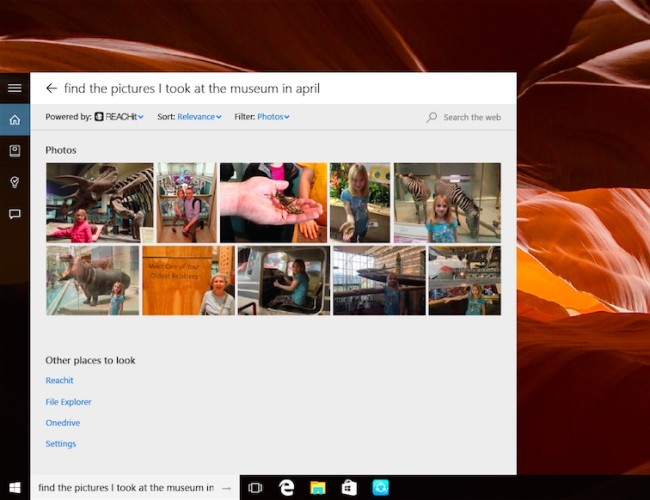Click the Onedrive link
This screenshot has height=500, width=650.
61,423
